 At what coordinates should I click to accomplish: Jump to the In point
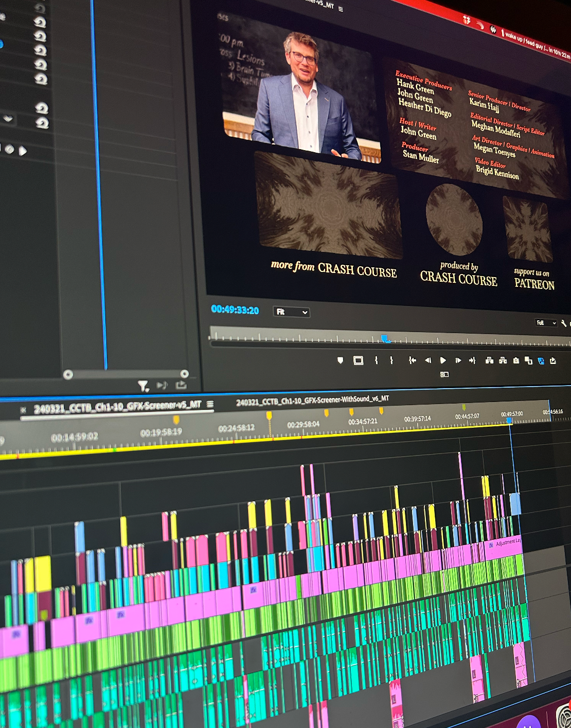(413, 360)
